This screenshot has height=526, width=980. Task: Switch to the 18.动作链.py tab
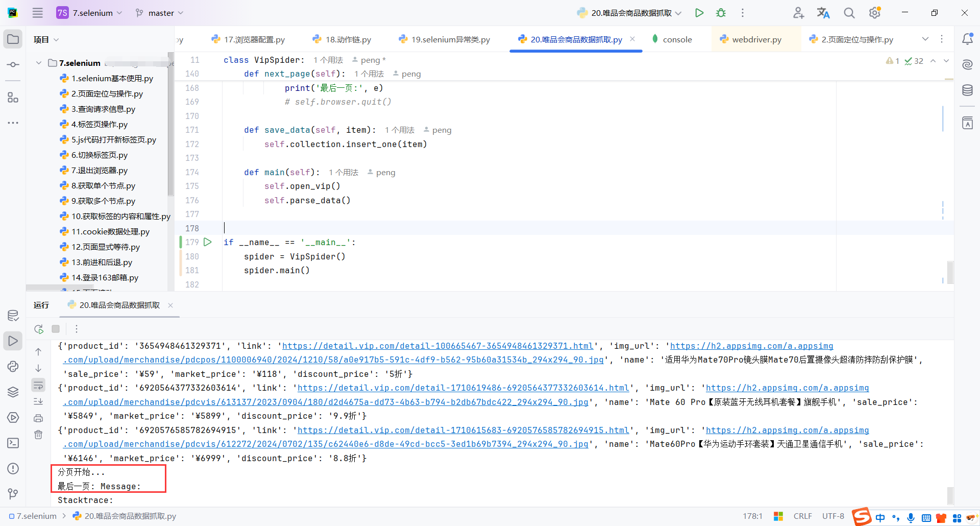point(342,39)
